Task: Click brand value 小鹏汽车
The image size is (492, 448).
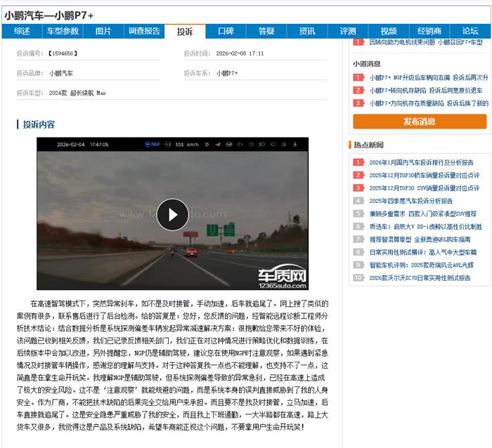Action: pyautogui.click(x=61, y=73)
